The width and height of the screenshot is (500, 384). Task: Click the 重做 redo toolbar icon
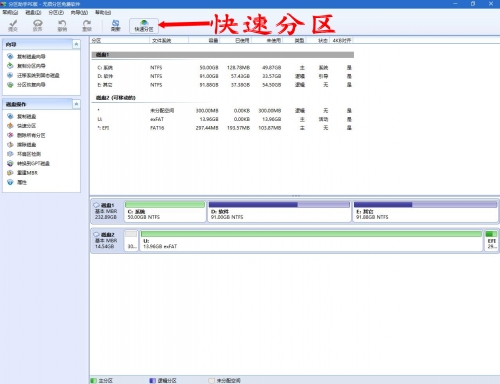coord(87,25)
